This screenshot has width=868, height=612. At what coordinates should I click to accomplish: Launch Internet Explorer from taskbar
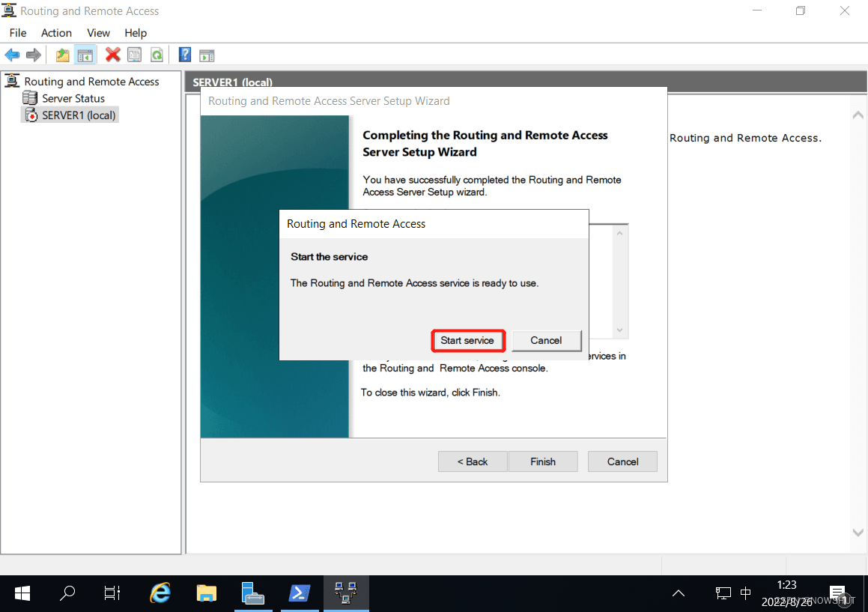coord(160,593)
